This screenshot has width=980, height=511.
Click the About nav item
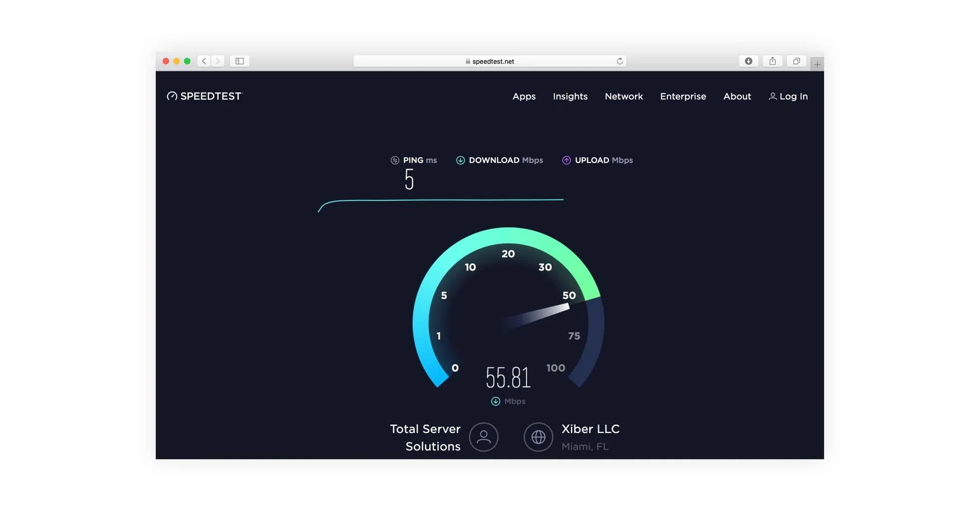[737, 97]
